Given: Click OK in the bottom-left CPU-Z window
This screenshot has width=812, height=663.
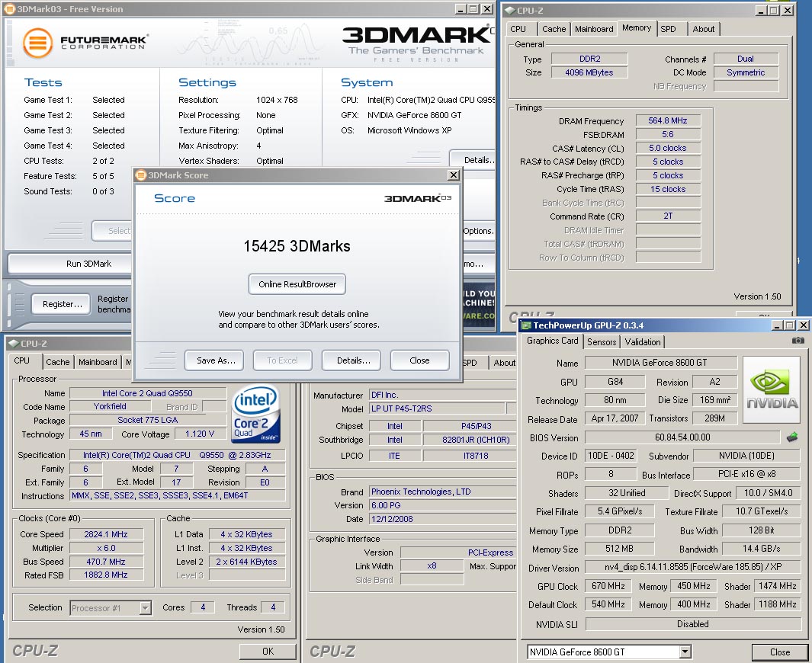Looking at the screenshot, I should pyautogui.click(x=268, y=651).
